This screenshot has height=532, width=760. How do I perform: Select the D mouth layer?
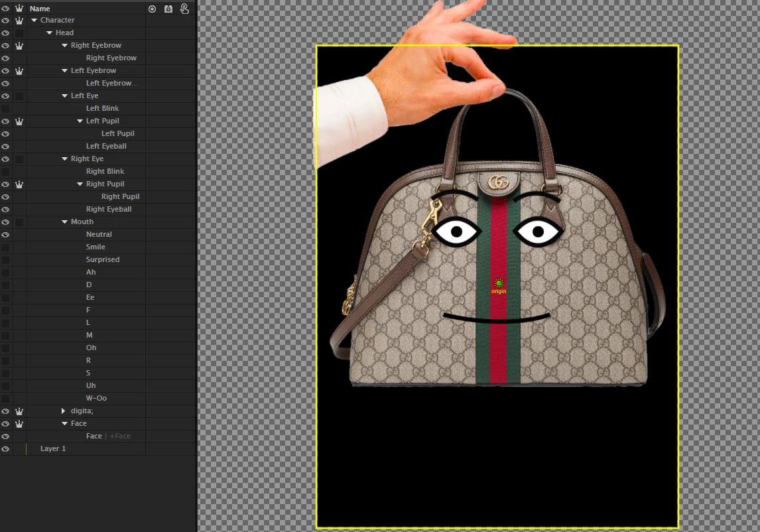[x=89, y=285]
